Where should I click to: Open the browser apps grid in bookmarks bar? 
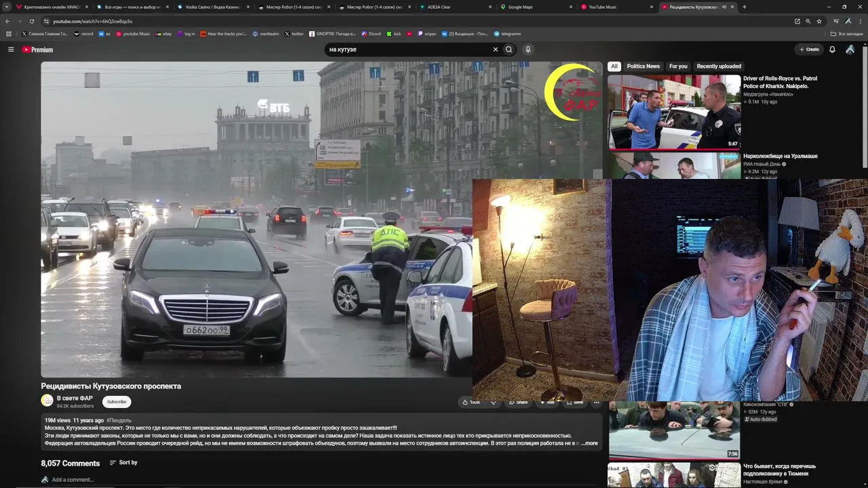(9, 34)
